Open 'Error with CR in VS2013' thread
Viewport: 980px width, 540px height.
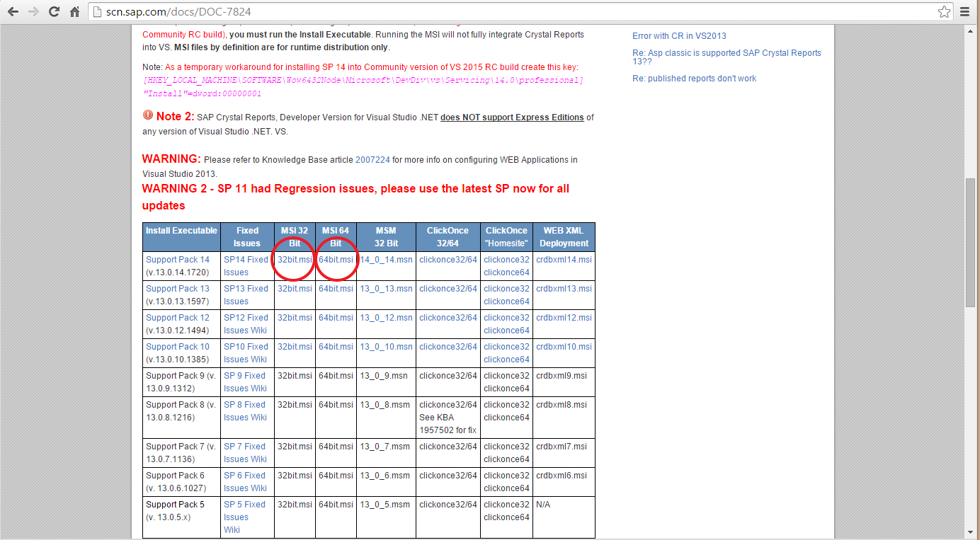[679, 36]
